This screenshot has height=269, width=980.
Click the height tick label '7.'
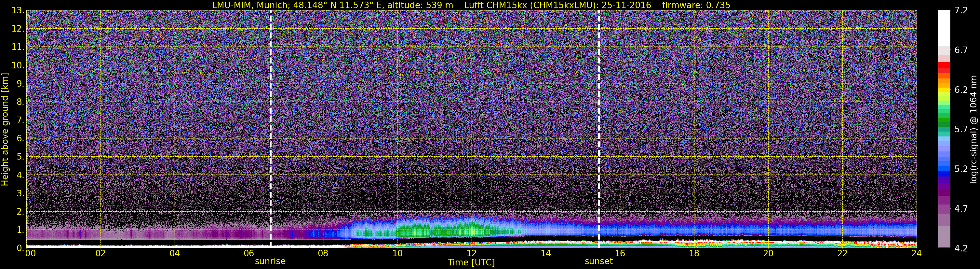click(20, 120)
